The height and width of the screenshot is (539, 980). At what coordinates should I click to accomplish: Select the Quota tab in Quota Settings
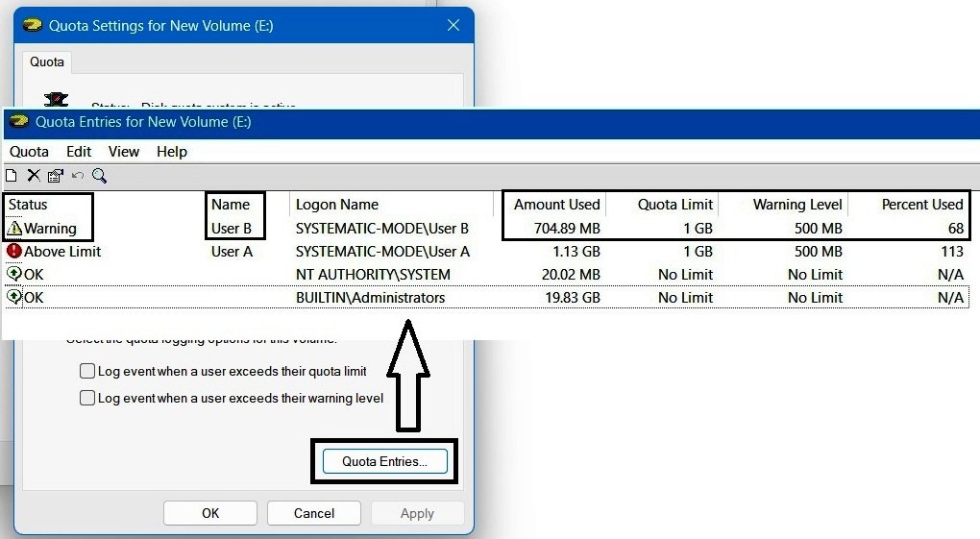47,61
